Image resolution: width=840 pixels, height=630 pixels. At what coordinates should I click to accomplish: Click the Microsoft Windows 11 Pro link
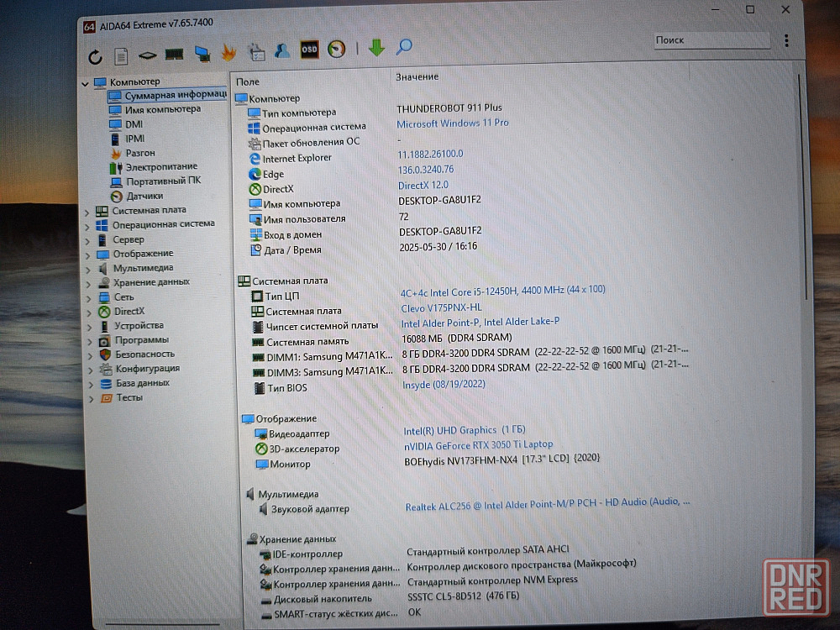point(452,123)
